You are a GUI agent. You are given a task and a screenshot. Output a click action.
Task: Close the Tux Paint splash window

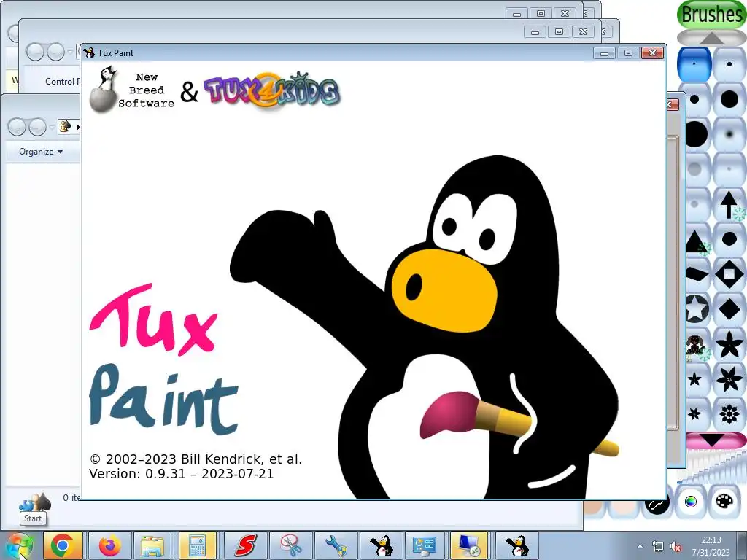click(652, 52)
